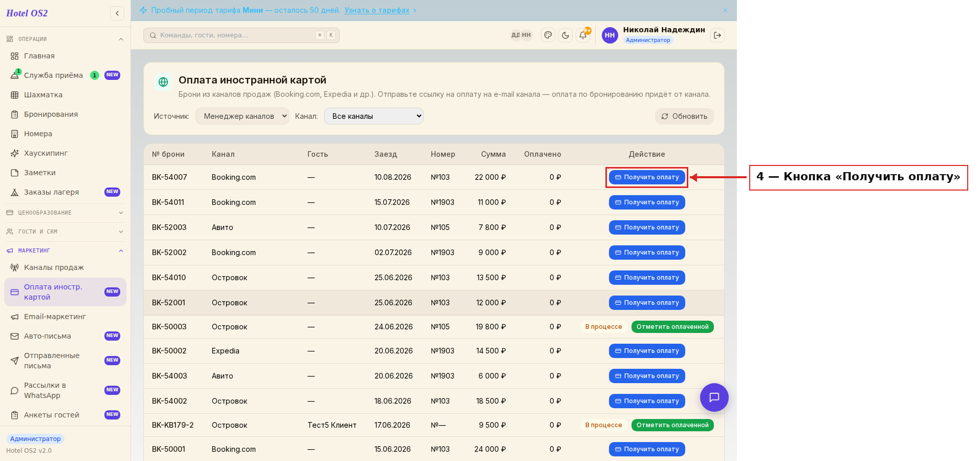
Task: Click Получить оплату for BK-54002
Action: [x=647, y=401]
